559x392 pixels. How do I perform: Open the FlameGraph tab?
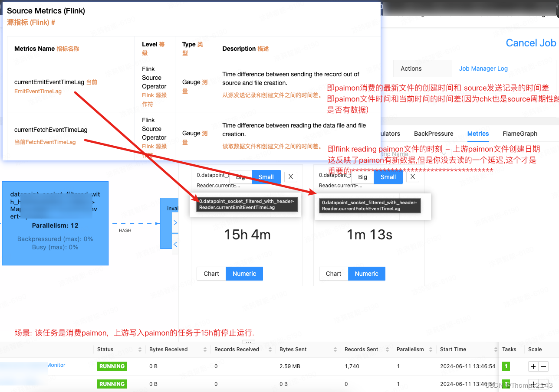tap(520, 134)
